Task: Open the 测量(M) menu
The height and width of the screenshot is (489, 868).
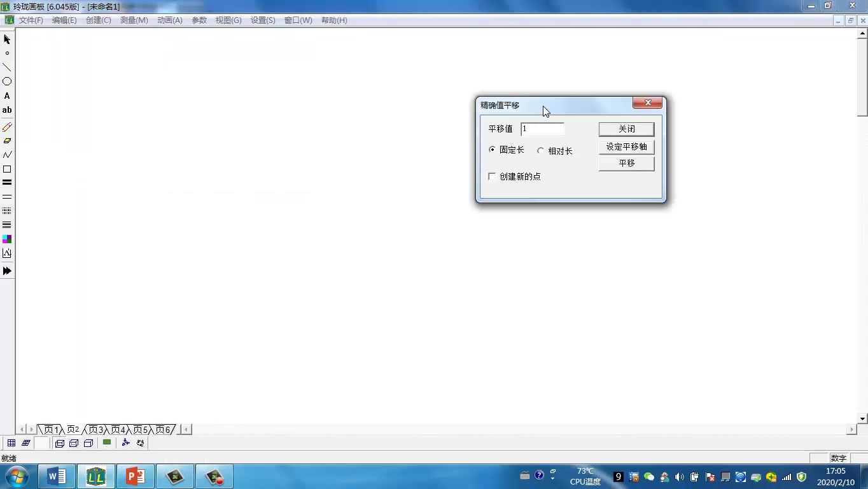Action: tap(134, 20)
